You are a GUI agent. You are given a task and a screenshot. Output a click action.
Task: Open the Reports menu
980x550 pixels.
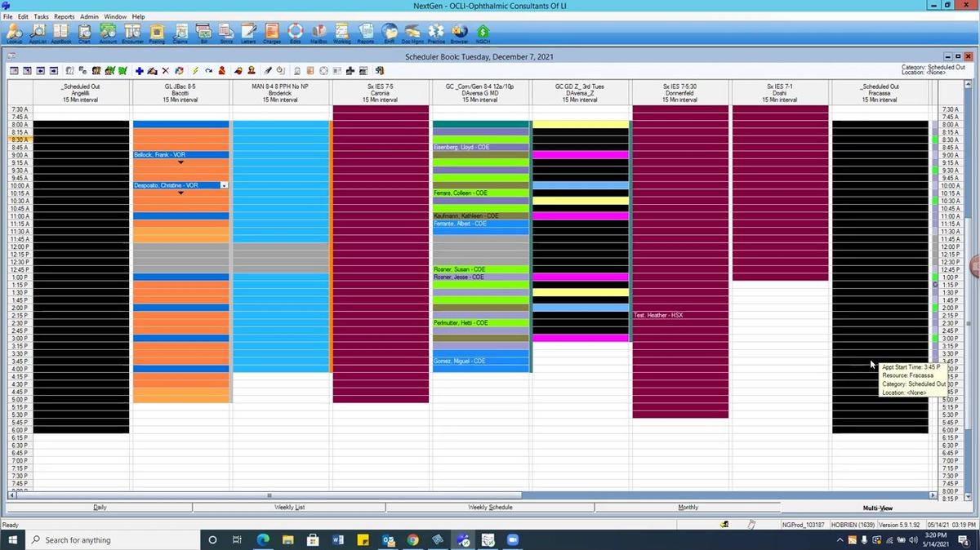click(64, 16)
